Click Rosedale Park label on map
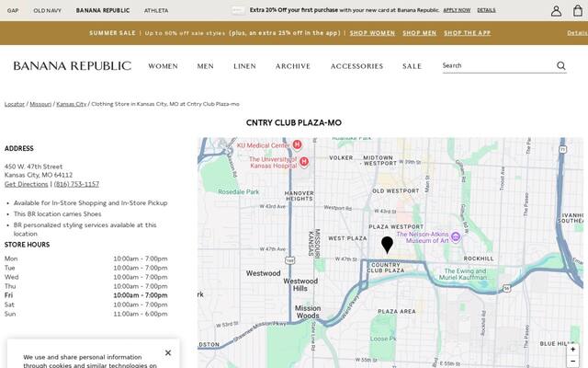This screenshot has width=588, height=368. tap(239, 192)
